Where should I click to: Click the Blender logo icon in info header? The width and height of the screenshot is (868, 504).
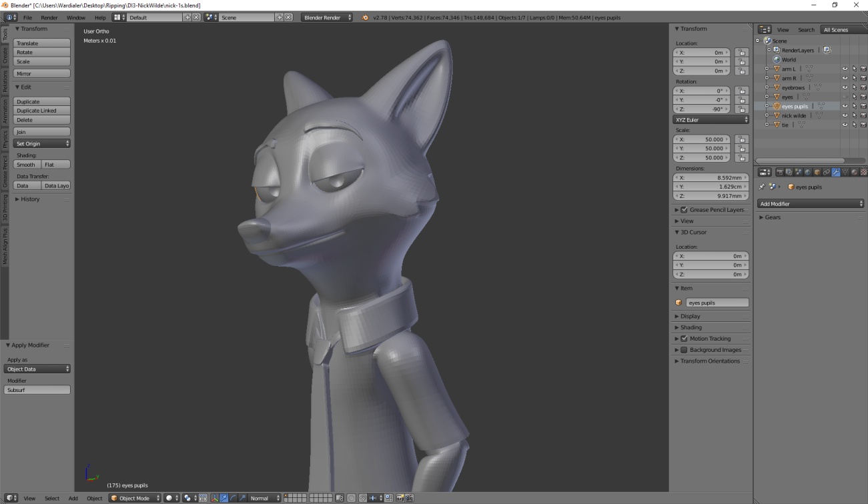point(365,17)
